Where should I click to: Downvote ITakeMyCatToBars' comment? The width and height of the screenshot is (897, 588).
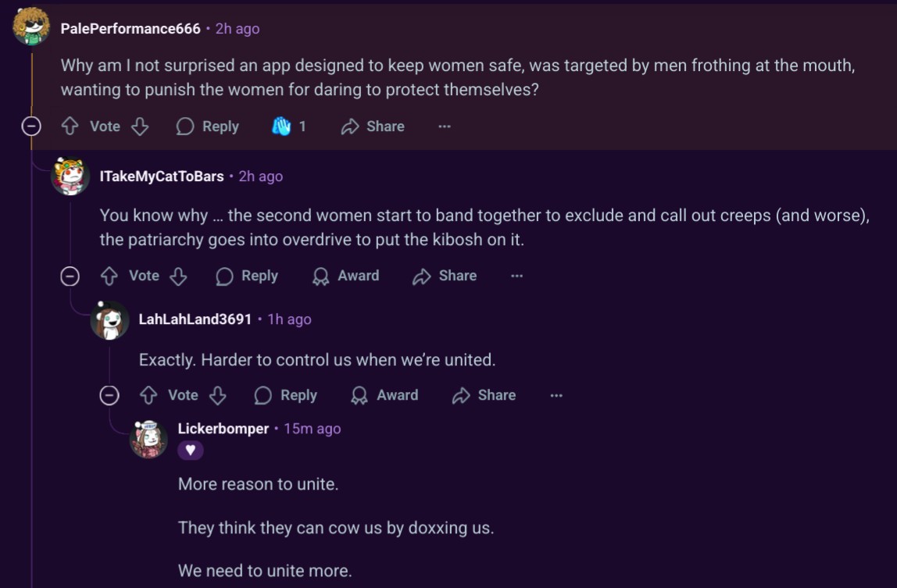tap(178, 276)
